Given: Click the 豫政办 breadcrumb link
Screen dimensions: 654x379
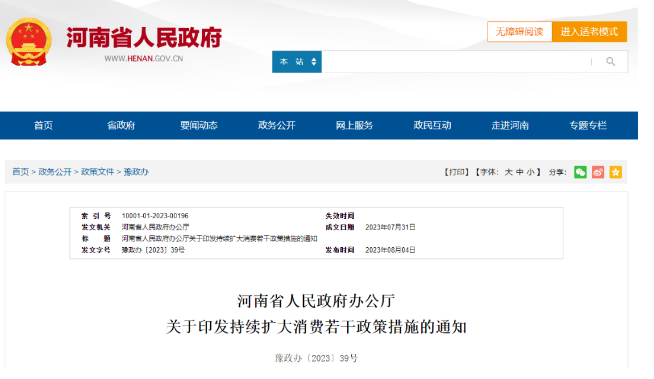Looking at the screenshot, I should [136, 172].
